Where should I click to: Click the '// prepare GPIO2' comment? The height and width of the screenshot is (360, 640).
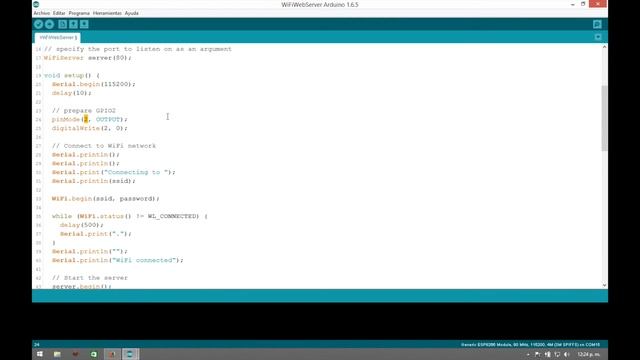click(84, 111)
